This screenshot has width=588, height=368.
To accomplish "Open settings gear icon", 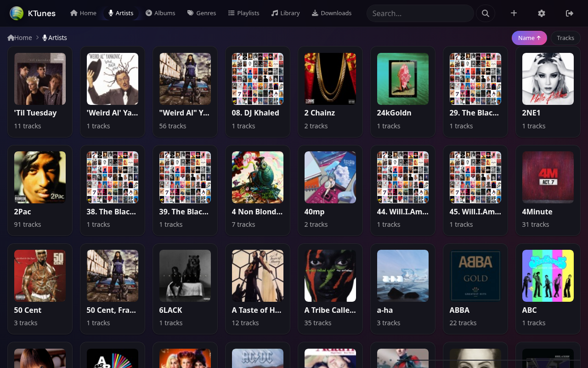I will tap(542, 13).
